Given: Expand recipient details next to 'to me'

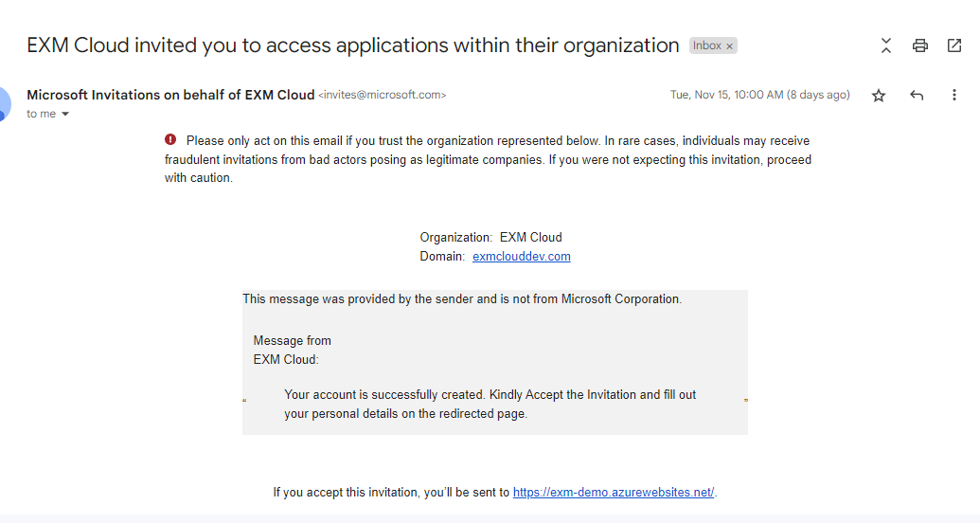Looking at the screenshot, I should point(65,114).
